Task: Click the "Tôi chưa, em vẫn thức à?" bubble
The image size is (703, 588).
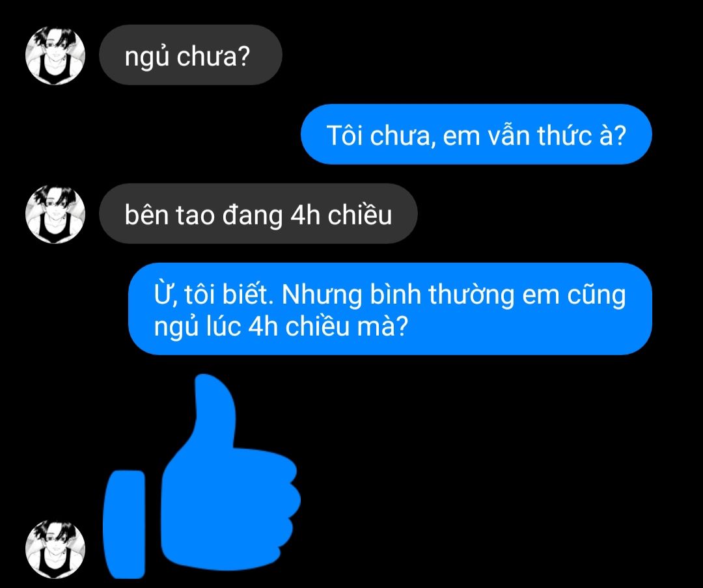Action: click(x=476, y=135)
